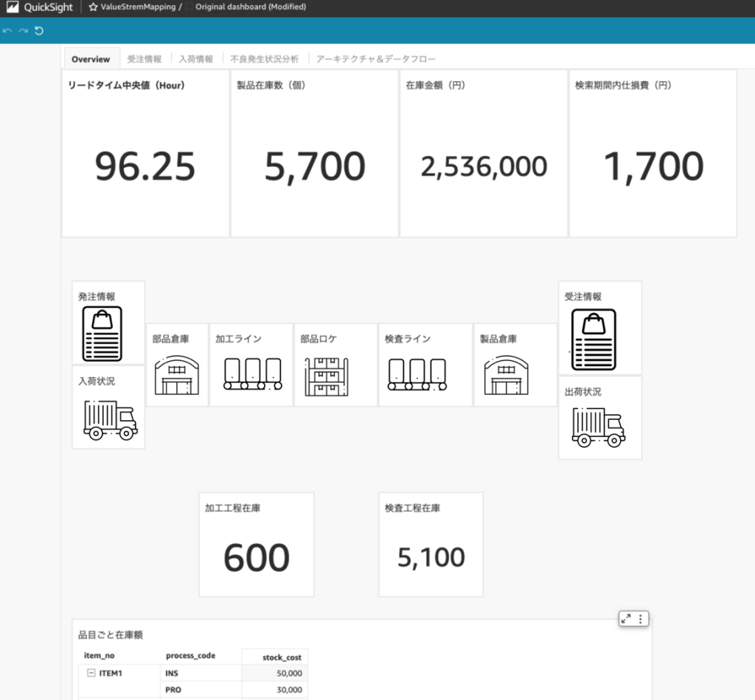Click the 検査工程在庫 card title

(412, 508)
